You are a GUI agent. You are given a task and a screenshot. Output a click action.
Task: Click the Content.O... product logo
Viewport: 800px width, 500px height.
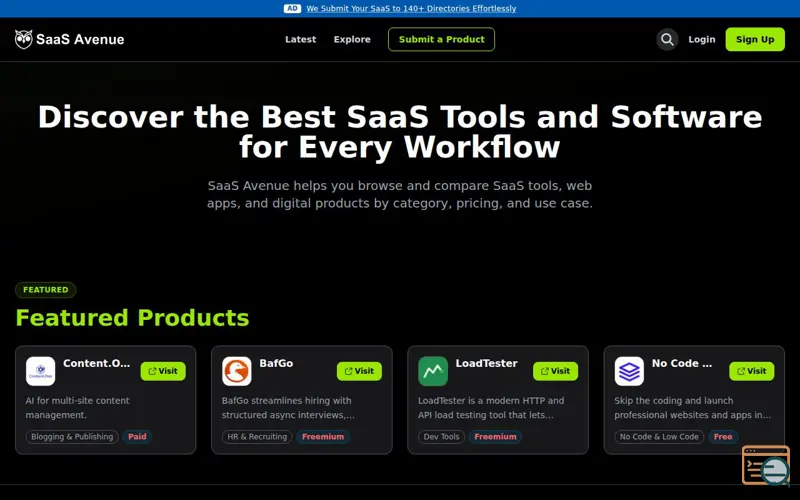(x=40, y=371)
